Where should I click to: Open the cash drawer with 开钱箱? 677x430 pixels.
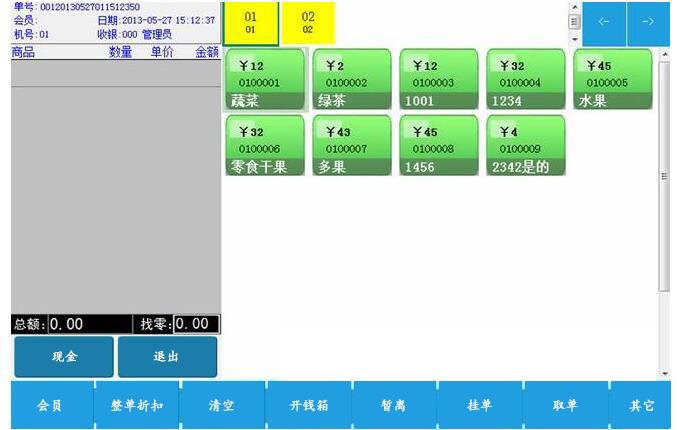pyautogui.click(x=308, y=405)
